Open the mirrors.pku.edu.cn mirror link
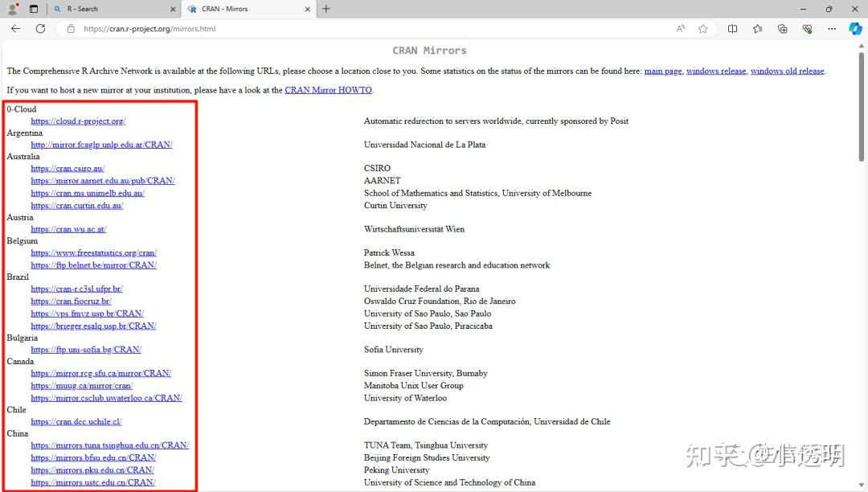The width and height of the screenshot is (868, 492). tap(92, 469)
